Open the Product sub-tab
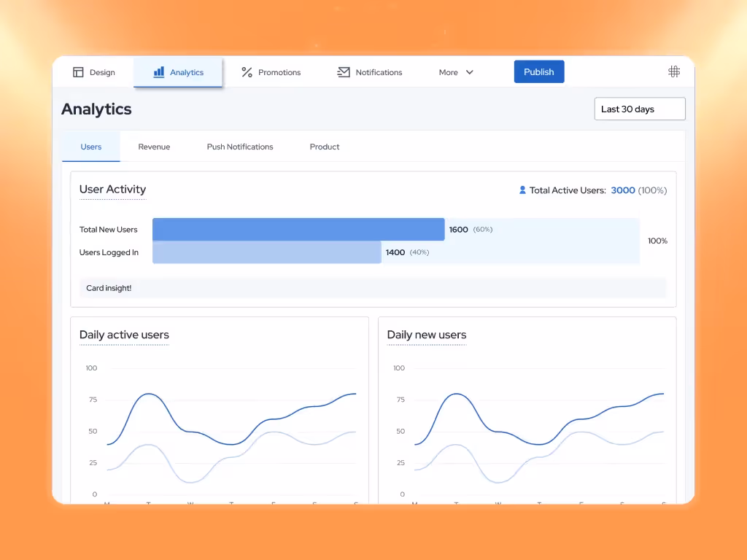Viewport: 747px width, 560px height. point(325,147)
